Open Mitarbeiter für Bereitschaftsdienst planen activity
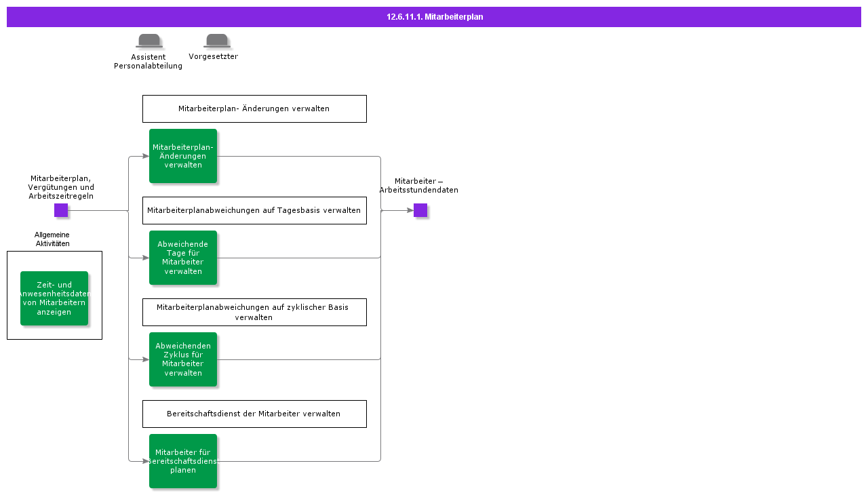The width and height of the screenshot is (868, 495). coord(183,461)
